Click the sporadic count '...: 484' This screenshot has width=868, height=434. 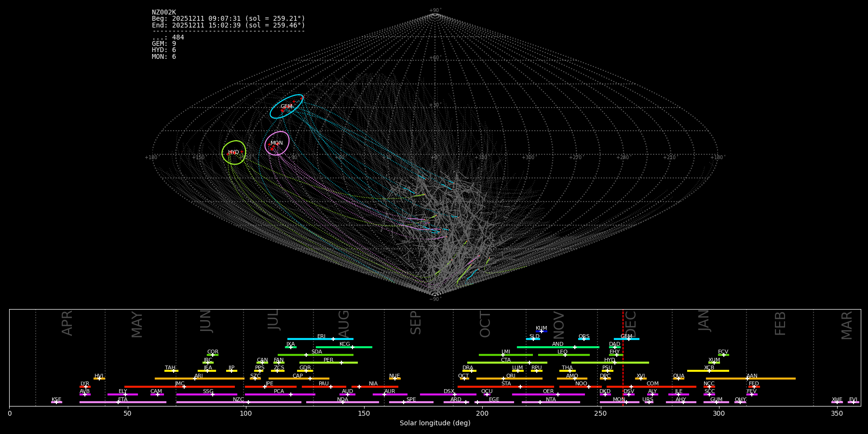coord(168,38)
